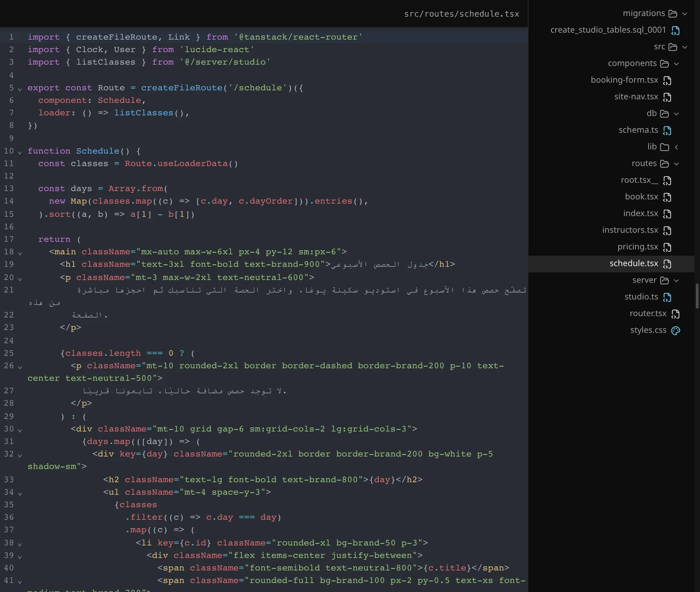This screenshot has height=592, width=700.
Task: Click the booking-form.tsx file icon
Action: click(667, 80)
